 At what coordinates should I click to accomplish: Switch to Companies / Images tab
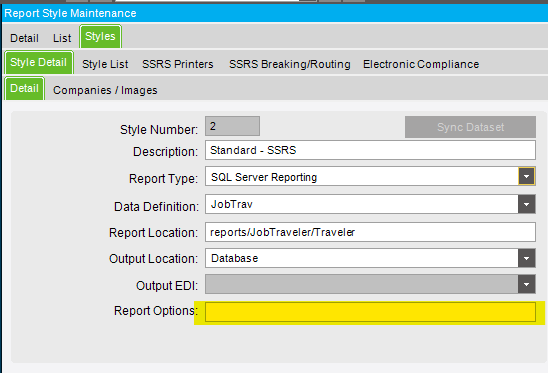[105, 90]
